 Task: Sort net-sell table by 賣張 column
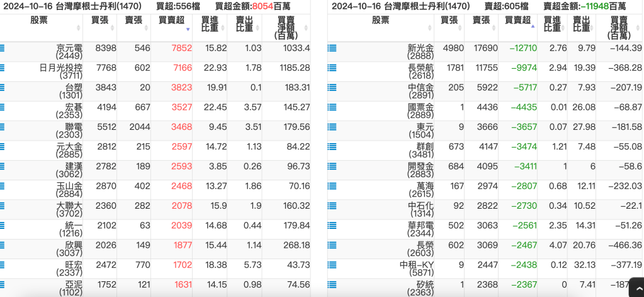[481, 20]
